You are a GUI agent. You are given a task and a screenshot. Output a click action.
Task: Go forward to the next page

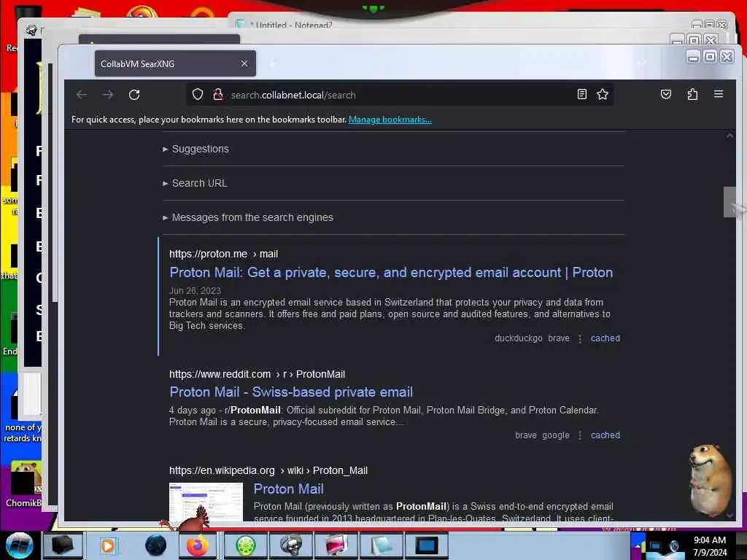108,95
